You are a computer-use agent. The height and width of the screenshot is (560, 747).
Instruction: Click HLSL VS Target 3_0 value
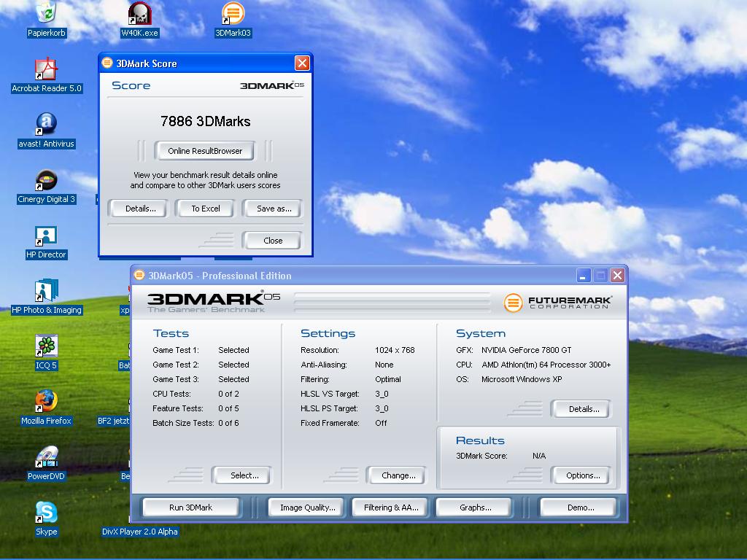click(x=382, y=394)
